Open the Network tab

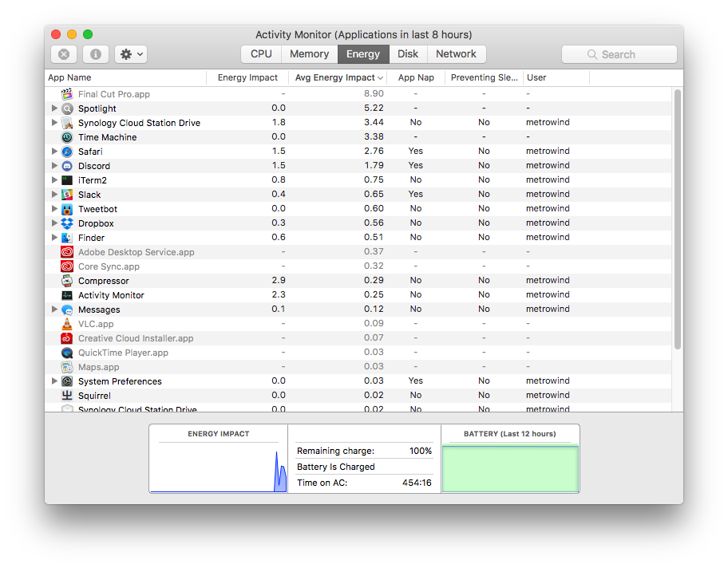[456, 54]
